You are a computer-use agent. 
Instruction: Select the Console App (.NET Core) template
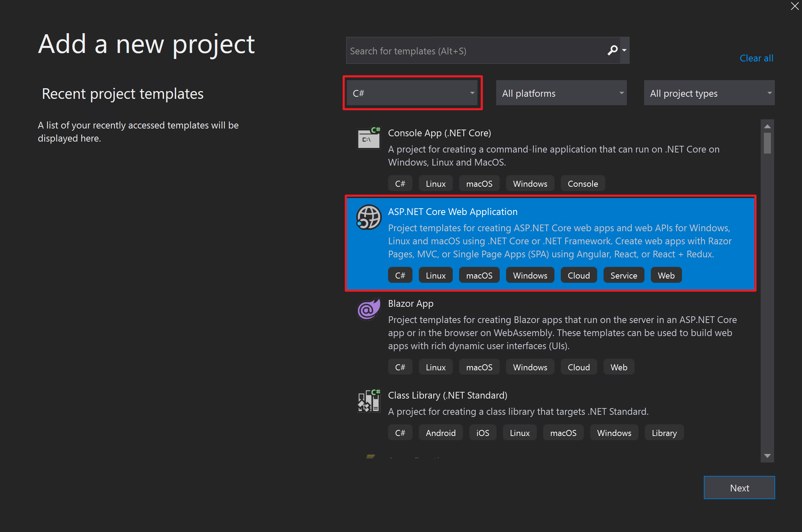(x=439, y=133)
